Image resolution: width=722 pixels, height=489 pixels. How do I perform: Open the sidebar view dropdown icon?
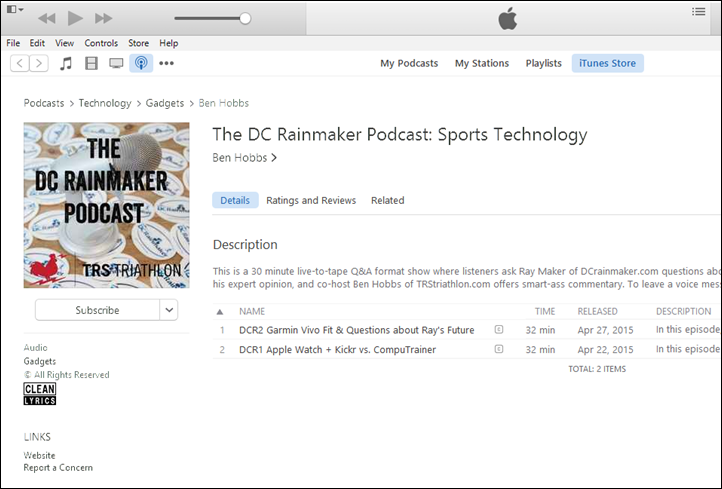coord(15,9)
